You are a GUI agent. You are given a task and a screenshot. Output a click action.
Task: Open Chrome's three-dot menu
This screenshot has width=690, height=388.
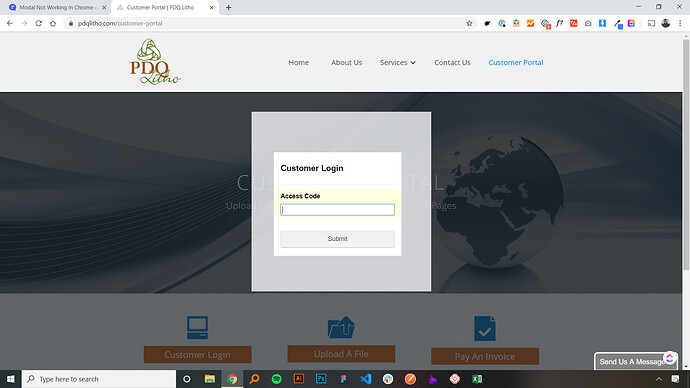click(680, 23)
